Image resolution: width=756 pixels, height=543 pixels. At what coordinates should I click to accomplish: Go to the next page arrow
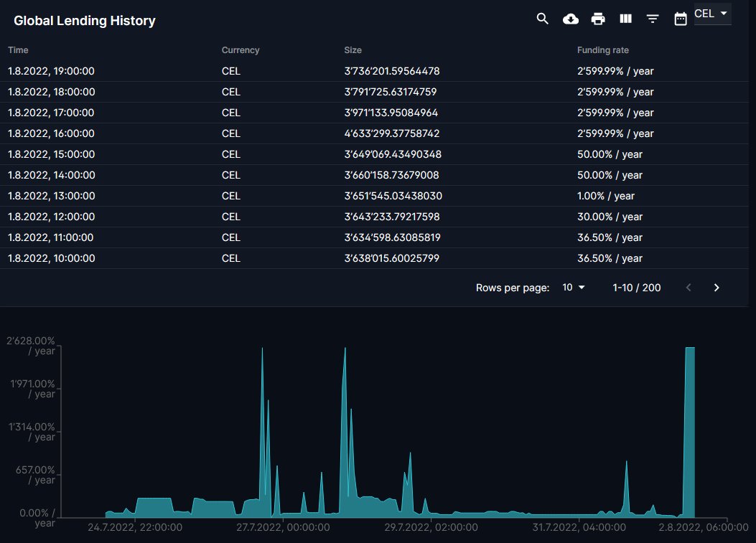(x=717, y=288)
